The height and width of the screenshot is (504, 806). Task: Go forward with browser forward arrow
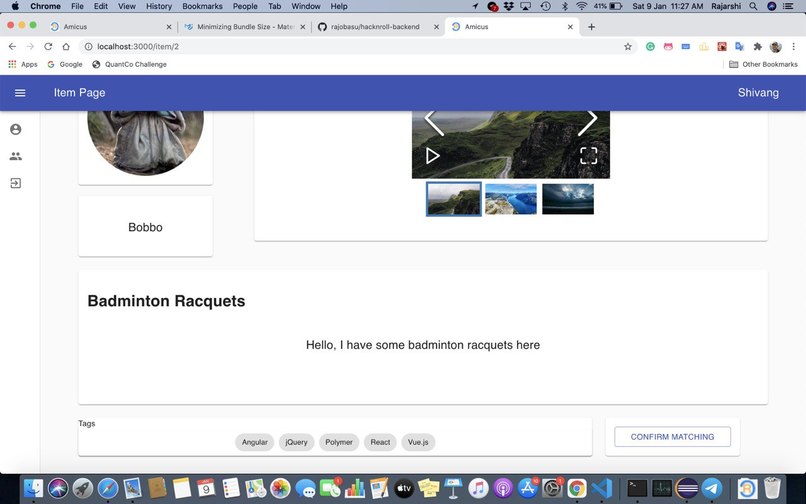[x=30, y=46]
